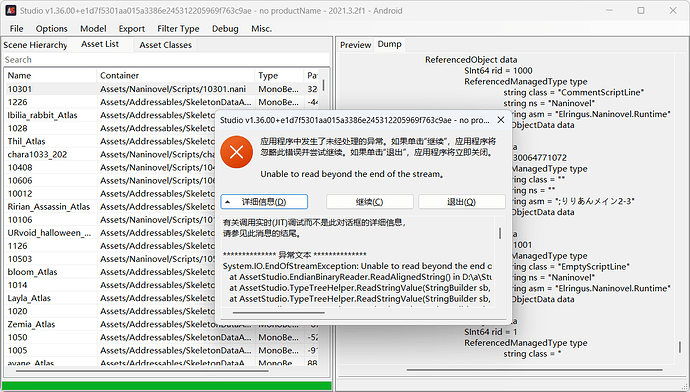Open the File menu

16,29
